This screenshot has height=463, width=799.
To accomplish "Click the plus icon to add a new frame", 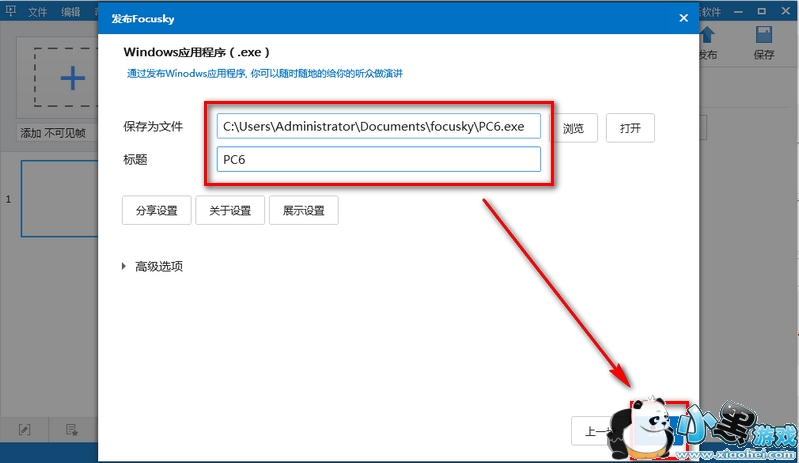I will tap(72, 78).
